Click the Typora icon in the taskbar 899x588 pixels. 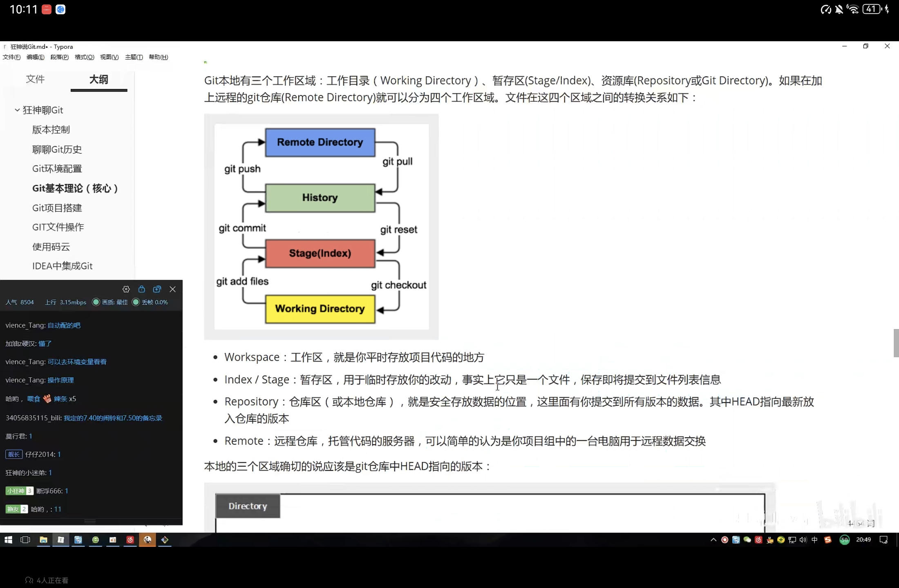(60, 540)
